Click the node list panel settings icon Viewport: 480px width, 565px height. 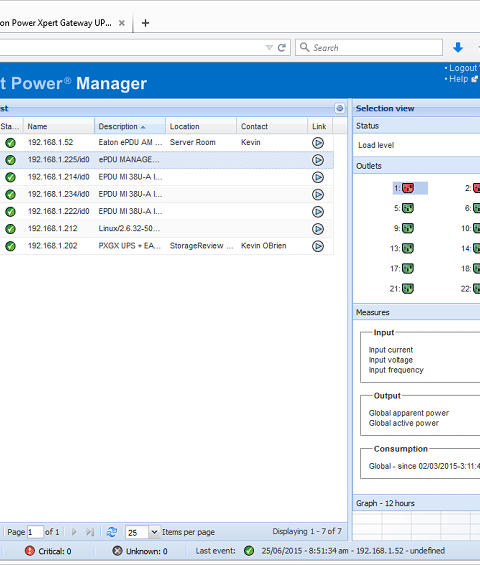[x=339, y=108]
